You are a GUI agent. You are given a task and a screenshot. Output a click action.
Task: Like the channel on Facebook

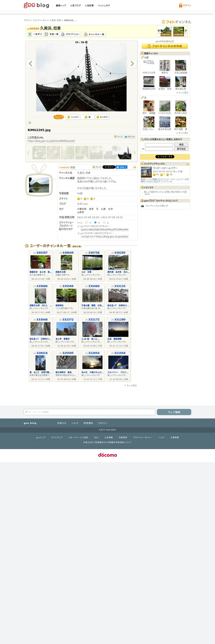point(121,167)
